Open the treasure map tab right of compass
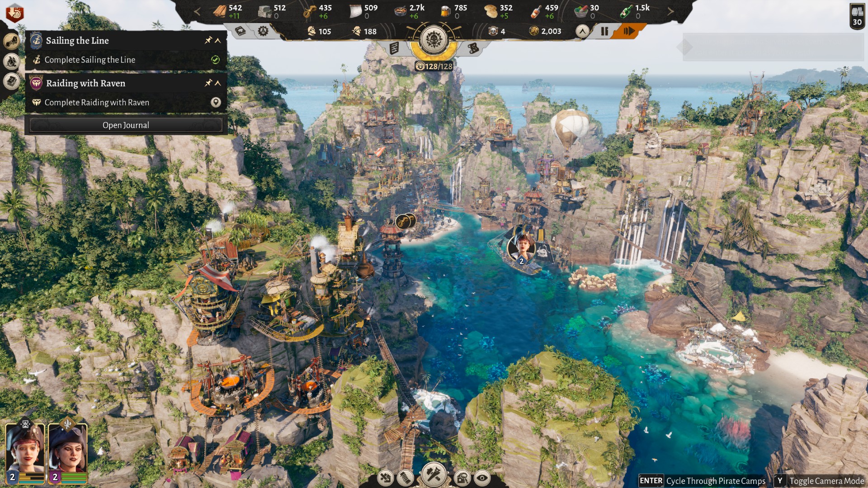This screenshot has width=868, height=488. pos(473,47)
